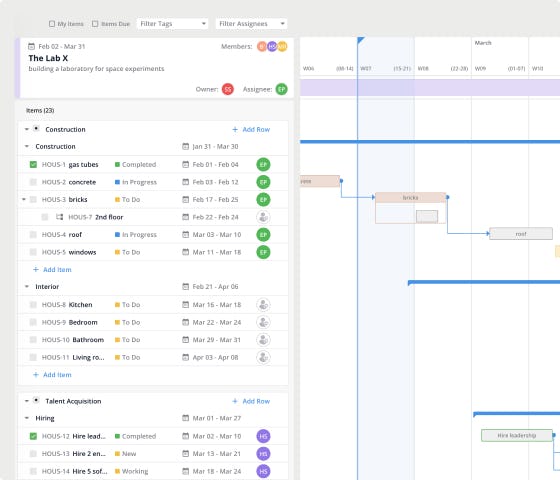Click the calendar icon beside Feb 02 - Mar 31
The width and height of the screenshot is (560, 480).
31,46
